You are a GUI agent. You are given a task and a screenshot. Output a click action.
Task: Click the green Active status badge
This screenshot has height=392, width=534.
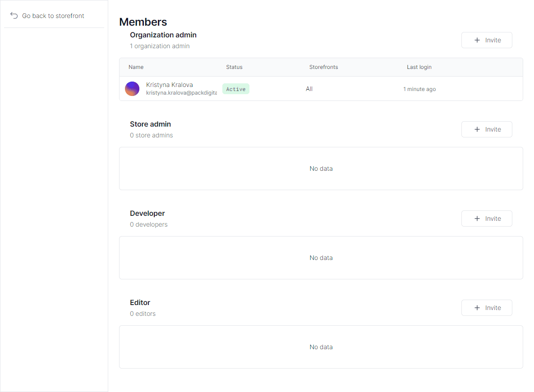pyautogui.click(x=236, y=89)
